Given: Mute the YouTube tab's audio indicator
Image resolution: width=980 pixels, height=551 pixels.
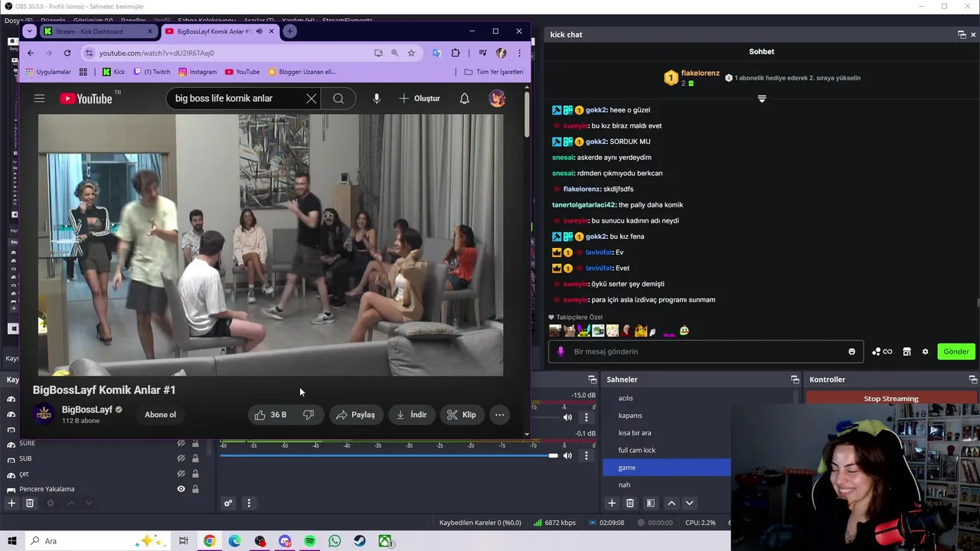Looking at the screenshot, I should [259, 31].
